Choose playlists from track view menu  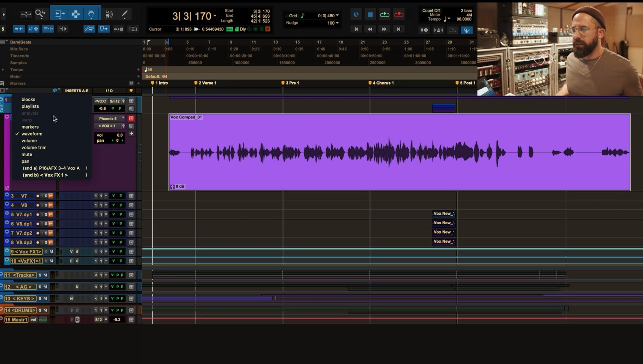click(x=30, y=106)
